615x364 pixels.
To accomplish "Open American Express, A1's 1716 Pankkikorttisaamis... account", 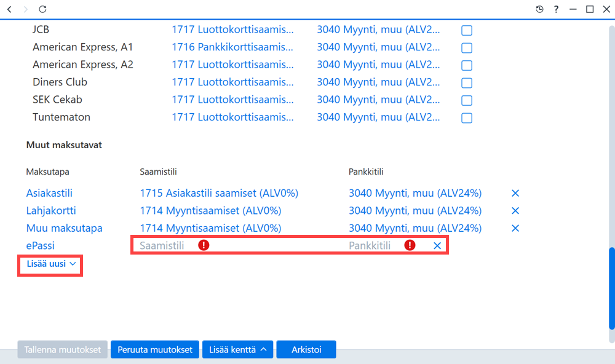I will [x=232, y=47].
